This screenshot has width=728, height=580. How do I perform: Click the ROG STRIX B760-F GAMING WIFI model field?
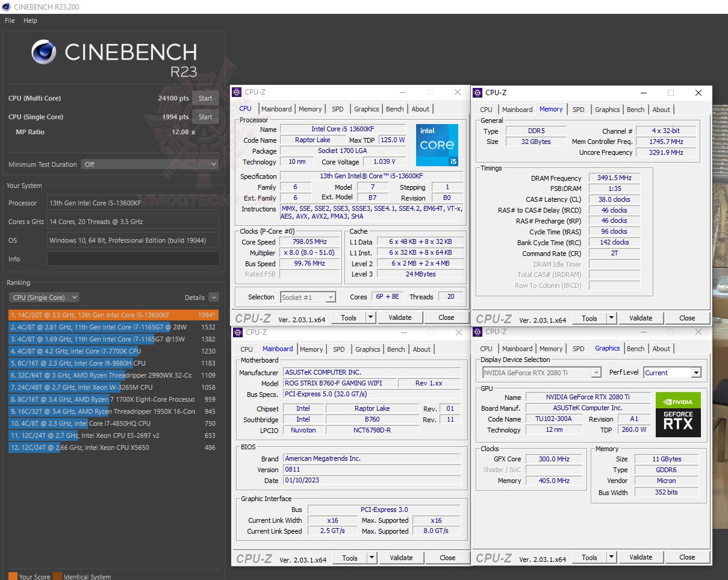click(340, 383)
